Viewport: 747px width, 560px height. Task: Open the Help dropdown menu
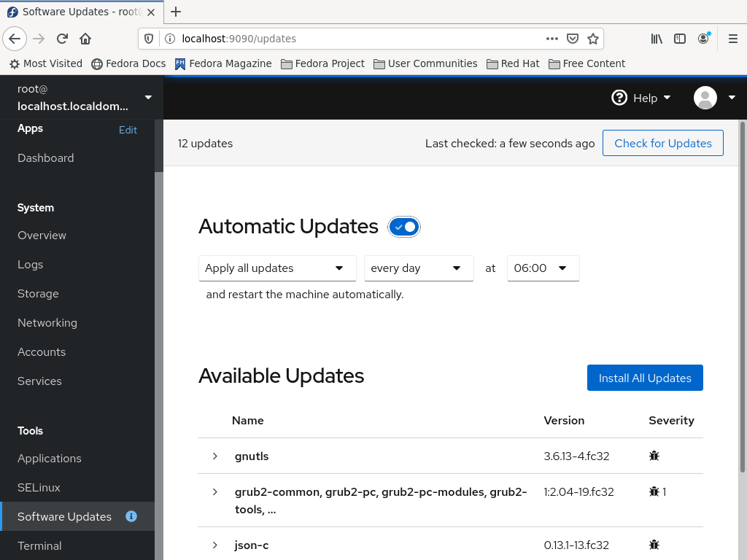coord(641,98)
